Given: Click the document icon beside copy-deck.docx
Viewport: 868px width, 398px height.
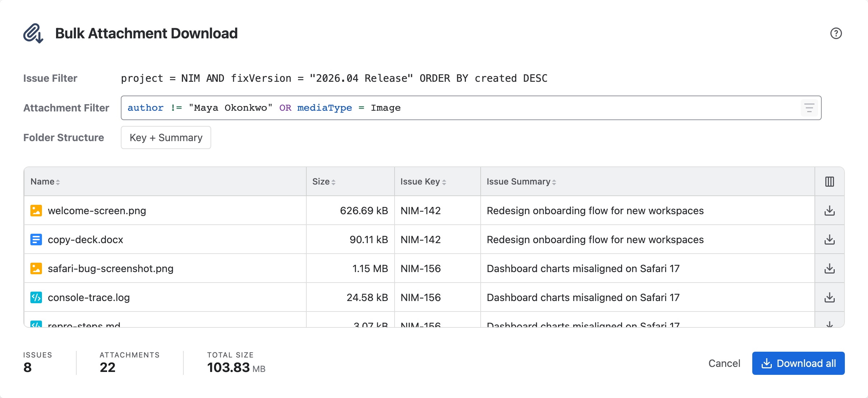Looking at the screenshot, I should 36,240.
